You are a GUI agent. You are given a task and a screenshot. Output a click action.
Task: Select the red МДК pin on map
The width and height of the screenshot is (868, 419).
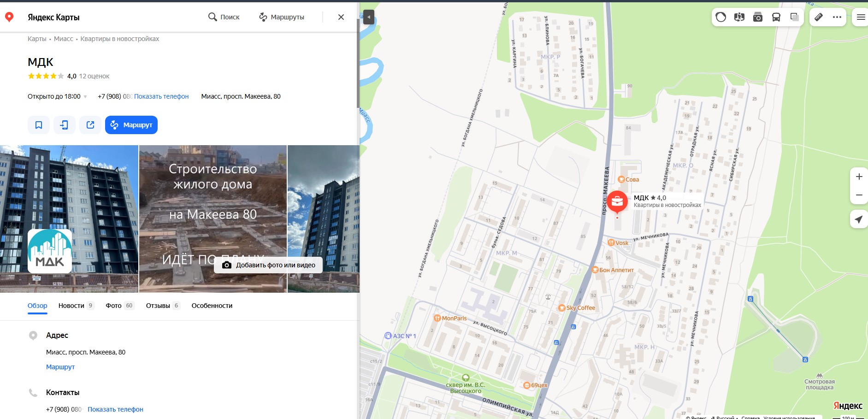point(617,202)
